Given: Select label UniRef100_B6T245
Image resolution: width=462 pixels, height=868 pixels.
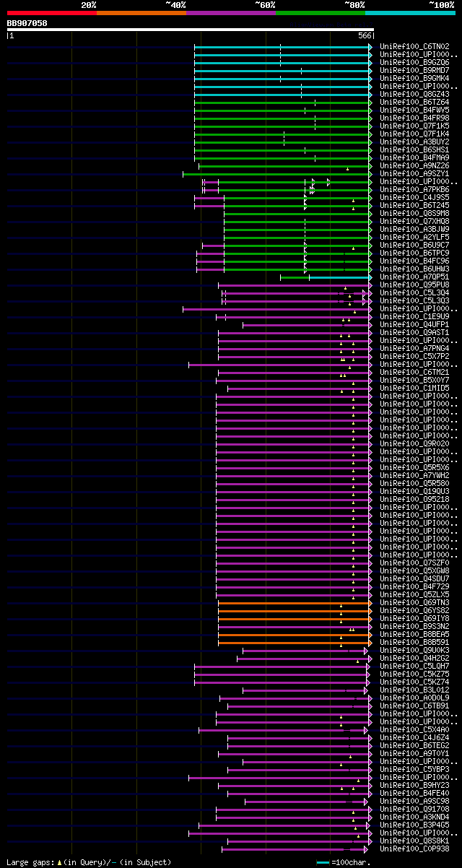Looking at the screenshot, I should (x=416, y=206).
